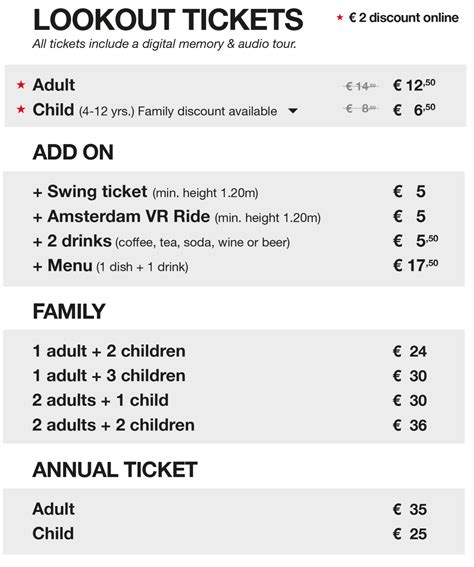The height and width of the screenshot is (567, 474).
Task: Select the Child annual ticket
Action: tap(234, 534)
